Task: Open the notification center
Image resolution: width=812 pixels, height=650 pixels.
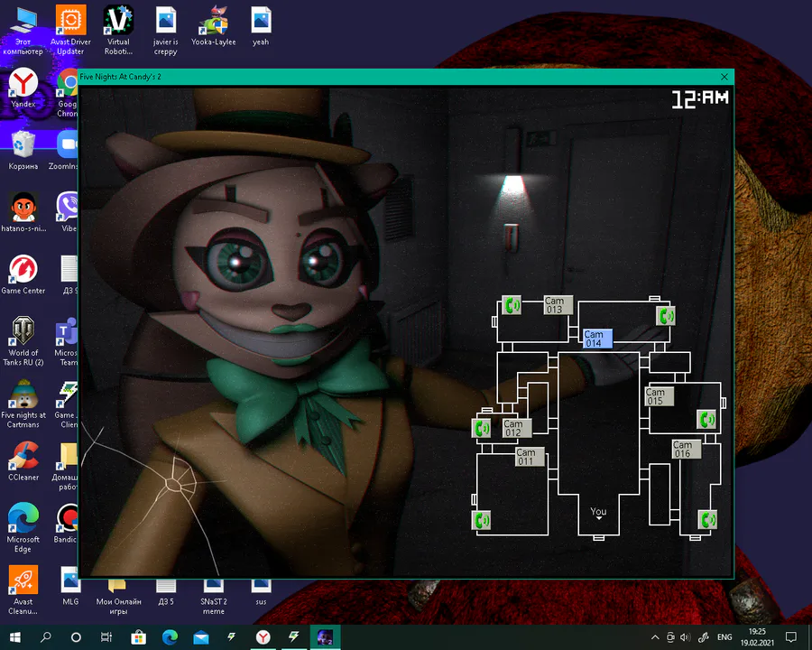Action: tap(790, 637)
